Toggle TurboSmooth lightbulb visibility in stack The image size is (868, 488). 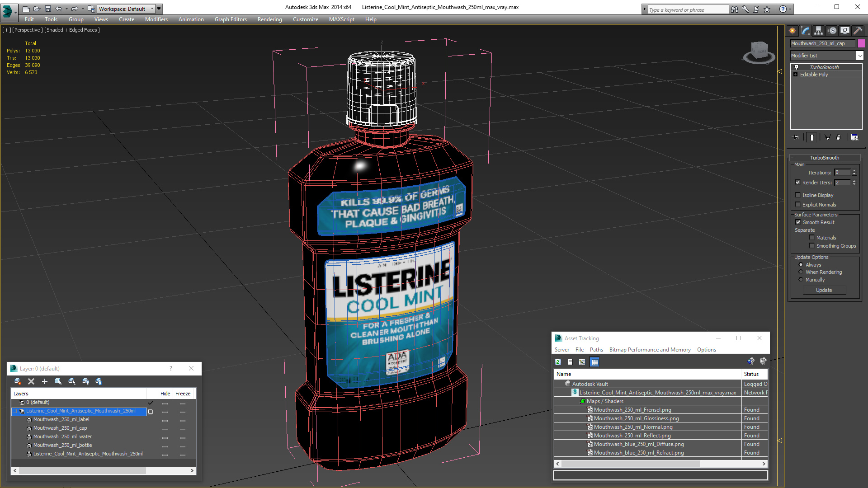[797, 67]
